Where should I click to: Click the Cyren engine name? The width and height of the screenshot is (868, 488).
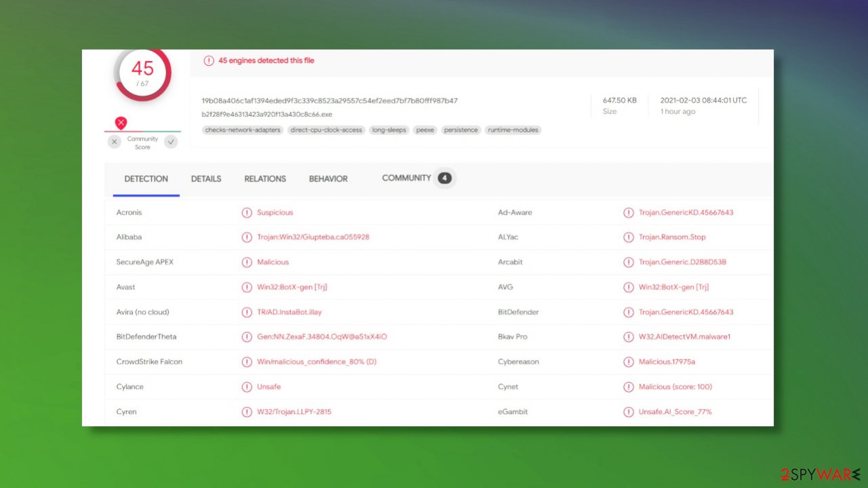point(127,411)
